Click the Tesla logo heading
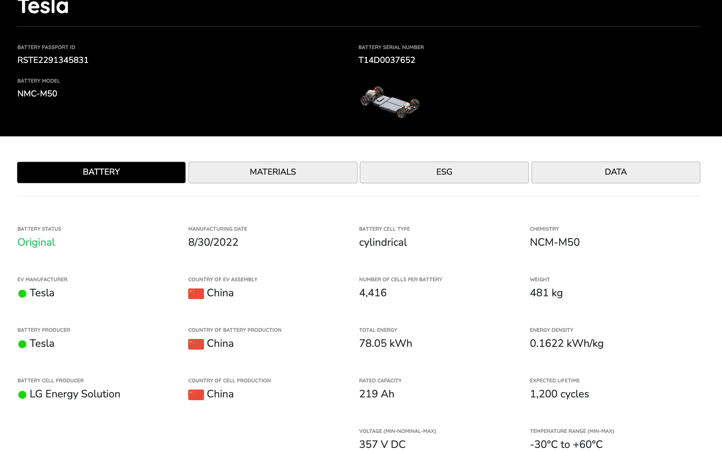 point(43,7)
